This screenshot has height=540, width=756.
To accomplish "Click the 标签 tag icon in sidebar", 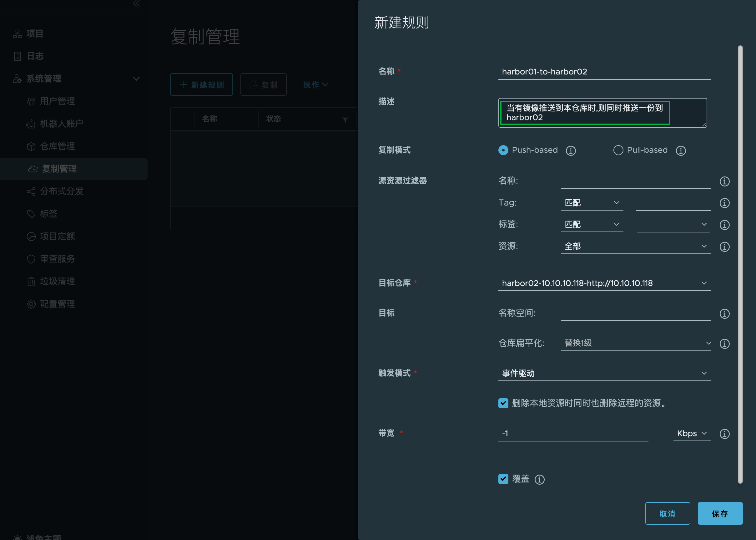I will pos(31,214).
